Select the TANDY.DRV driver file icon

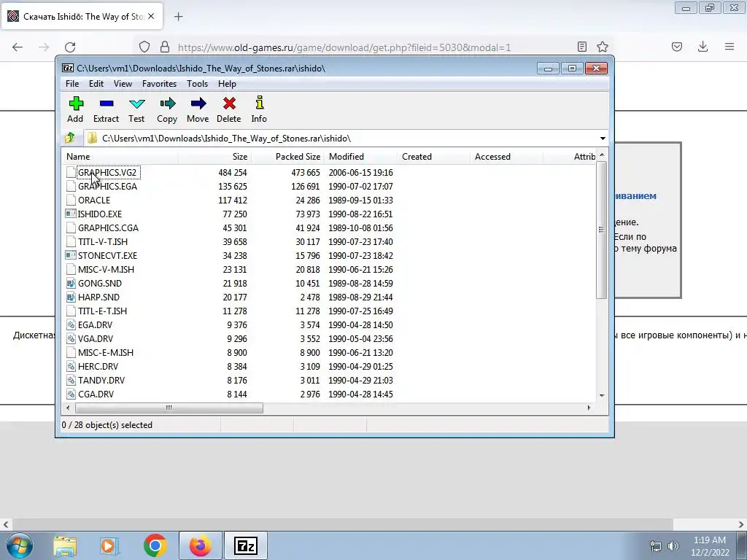(71, 380)
